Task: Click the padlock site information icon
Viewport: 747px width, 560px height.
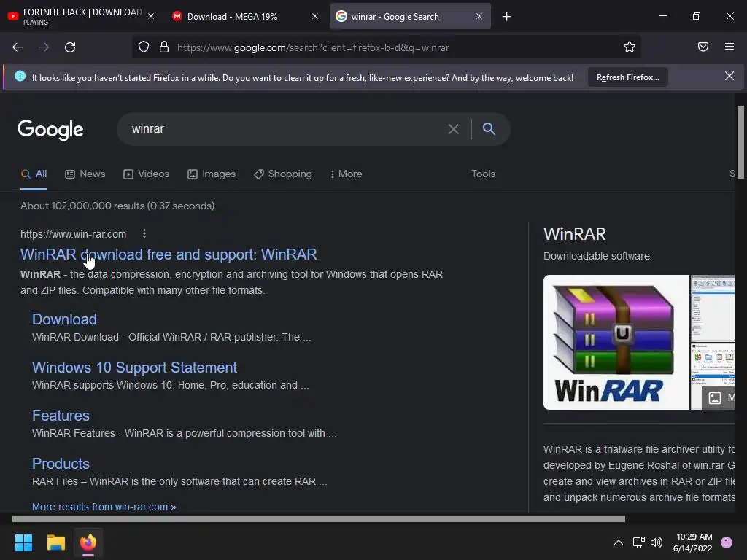Action: (164, 47)
